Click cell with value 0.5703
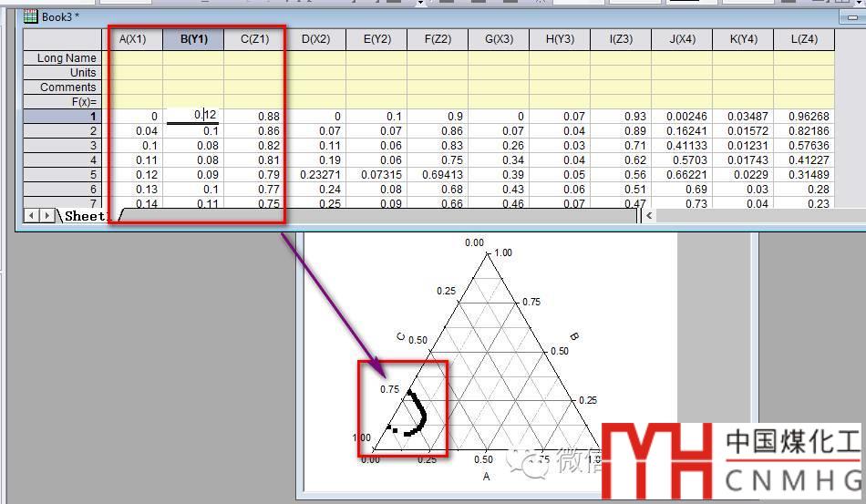The image size is (866, 504). [x=682, y=160]
